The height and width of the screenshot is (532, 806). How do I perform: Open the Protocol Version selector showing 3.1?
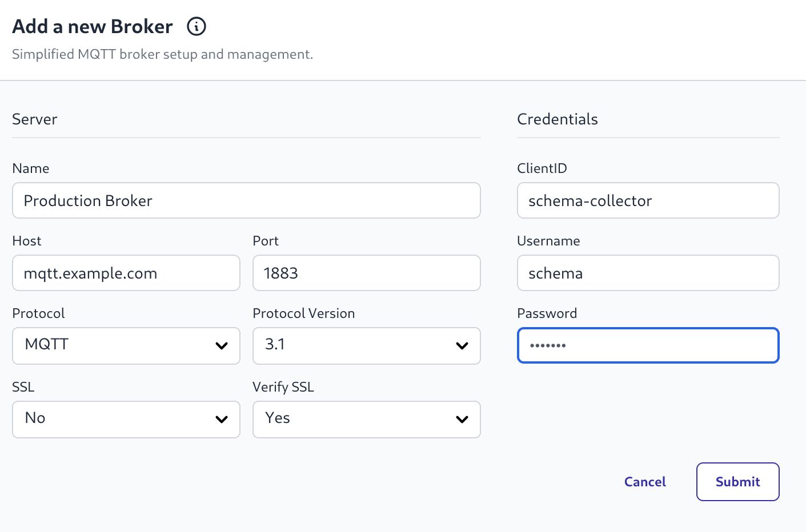pyautogui.click(x=366, y=346)
